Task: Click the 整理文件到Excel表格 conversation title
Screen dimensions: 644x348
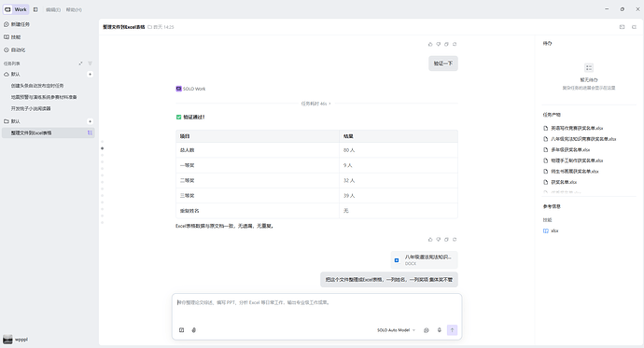Action: (x=123, y=27)
